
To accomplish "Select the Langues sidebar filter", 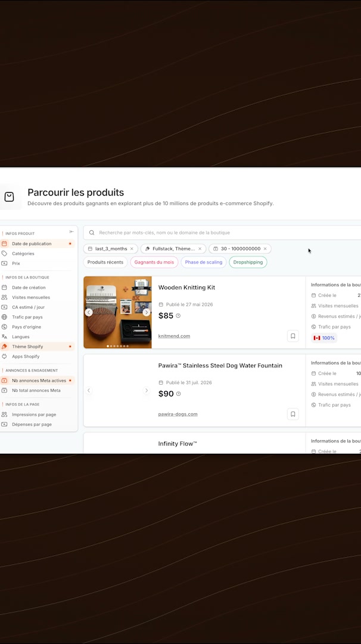I will [x=38, y=337].
